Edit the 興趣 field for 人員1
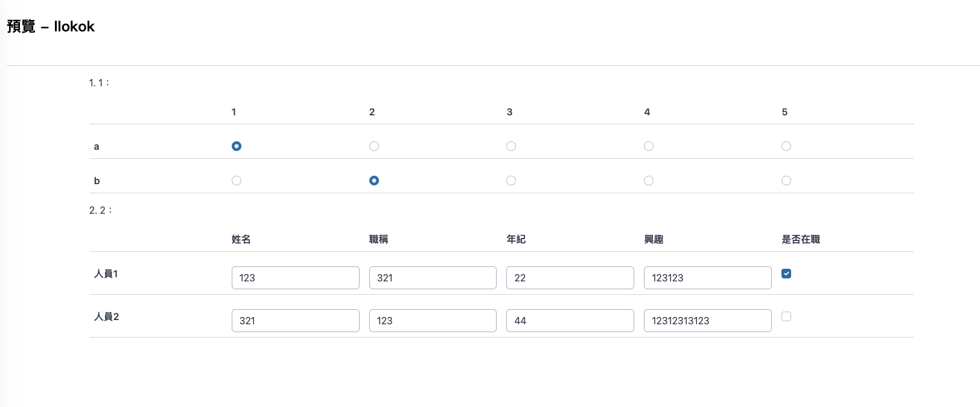 click(x=707, y=278)
